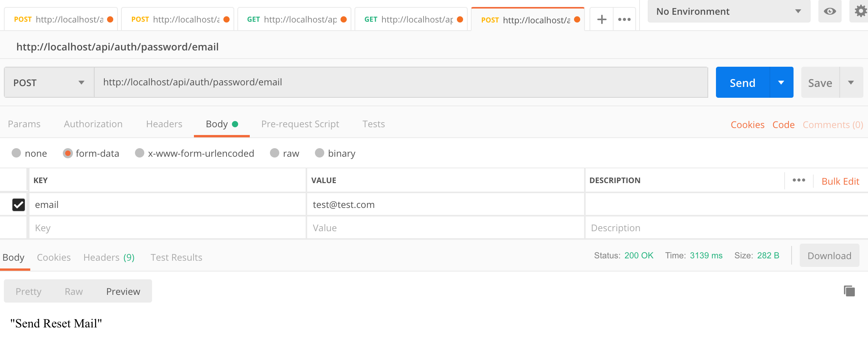Open the response Headers (9) tab

pos(109,258)
